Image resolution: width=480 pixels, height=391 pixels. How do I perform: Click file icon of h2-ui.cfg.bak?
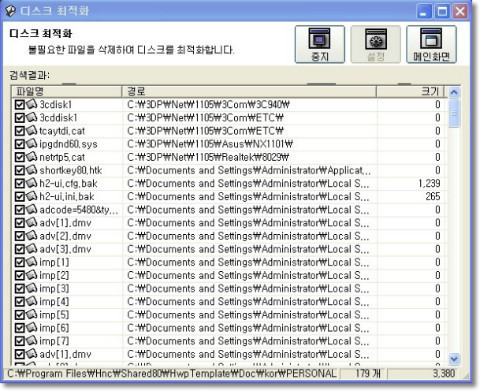pos(31,183)
